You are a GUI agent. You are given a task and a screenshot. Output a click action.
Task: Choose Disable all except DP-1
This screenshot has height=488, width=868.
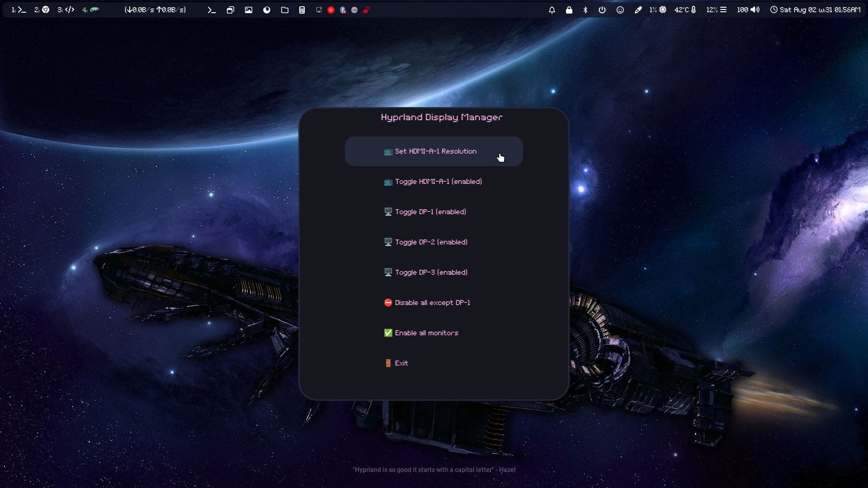click(434, 303)
